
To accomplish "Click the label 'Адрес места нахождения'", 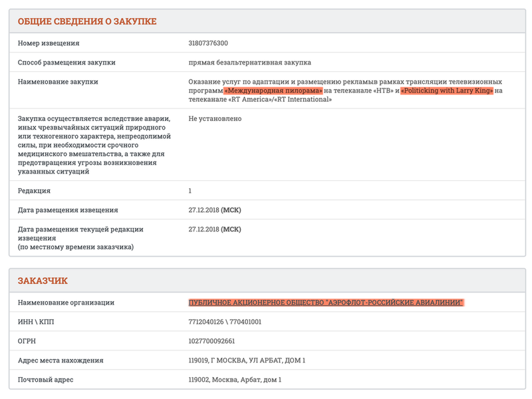I will coord(61,360).
